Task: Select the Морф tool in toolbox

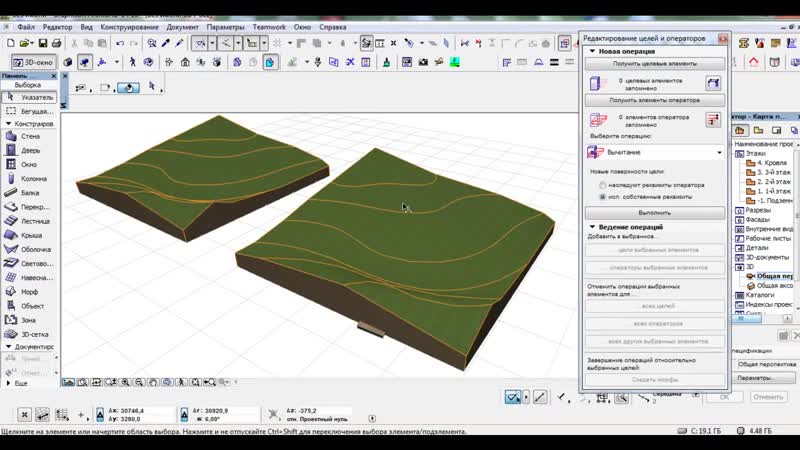Action: [30, 291]
